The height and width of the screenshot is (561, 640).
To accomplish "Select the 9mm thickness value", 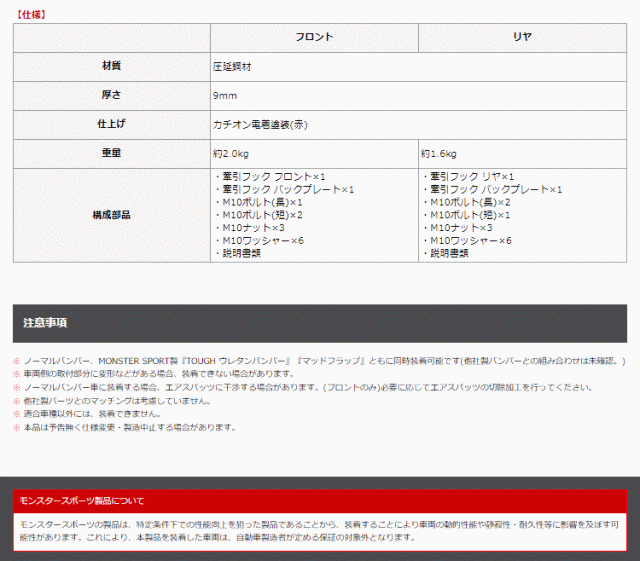I will point(223,95).
